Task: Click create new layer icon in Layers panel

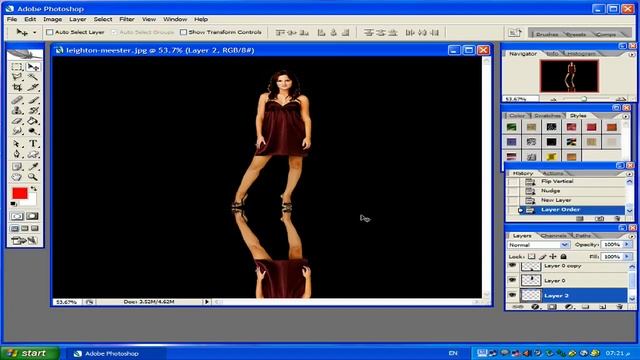Action: point(602,307)
